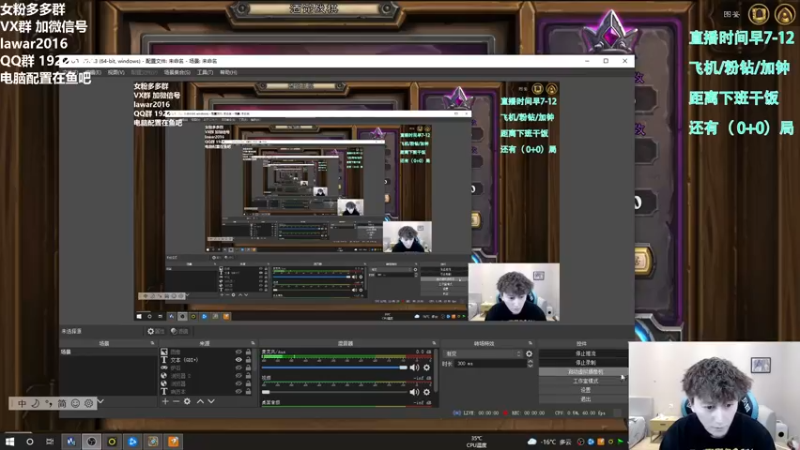
Task: Increase transition duration with stepper arrow
Action: tap(530, 362)
